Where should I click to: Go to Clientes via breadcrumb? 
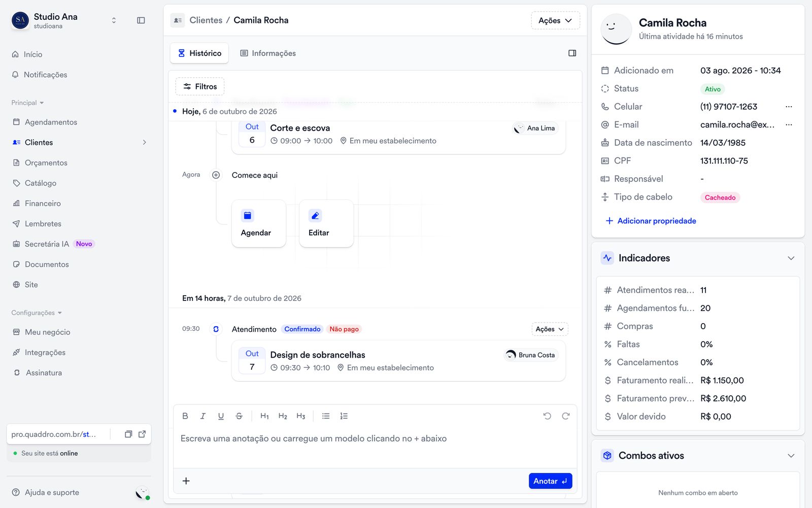tap(206, 20)
